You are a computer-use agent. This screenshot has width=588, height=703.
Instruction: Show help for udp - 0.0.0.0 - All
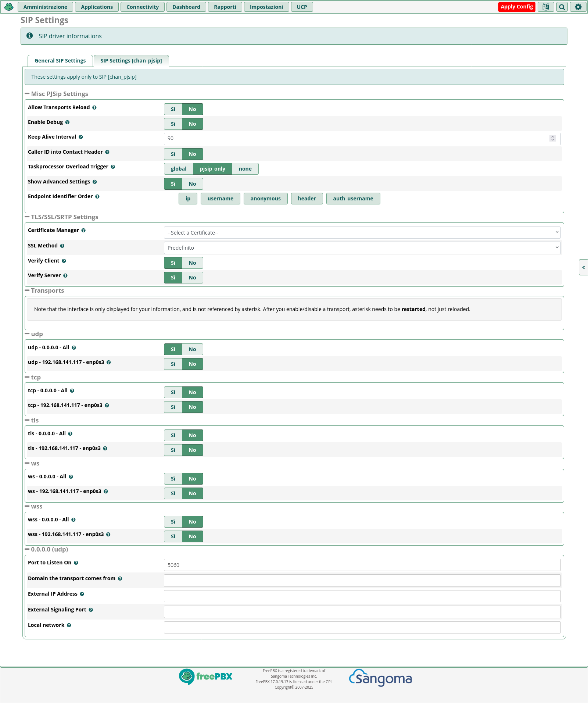pyautogui.click(x=74, y=348)
